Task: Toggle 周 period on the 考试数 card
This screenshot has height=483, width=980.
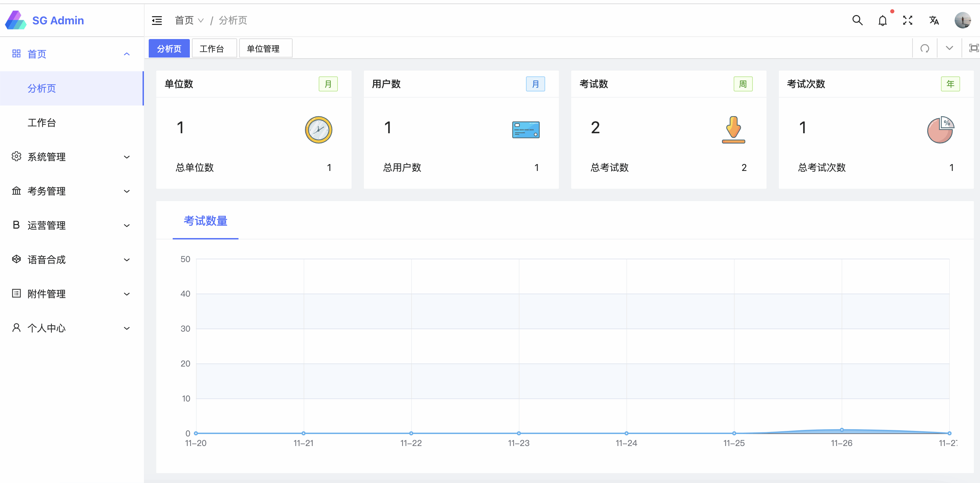Action: [743, 84]
